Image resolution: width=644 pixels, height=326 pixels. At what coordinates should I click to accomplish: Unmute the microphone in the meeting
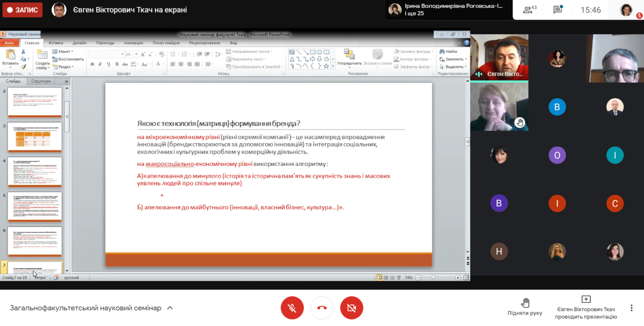(x=292, y=308)
